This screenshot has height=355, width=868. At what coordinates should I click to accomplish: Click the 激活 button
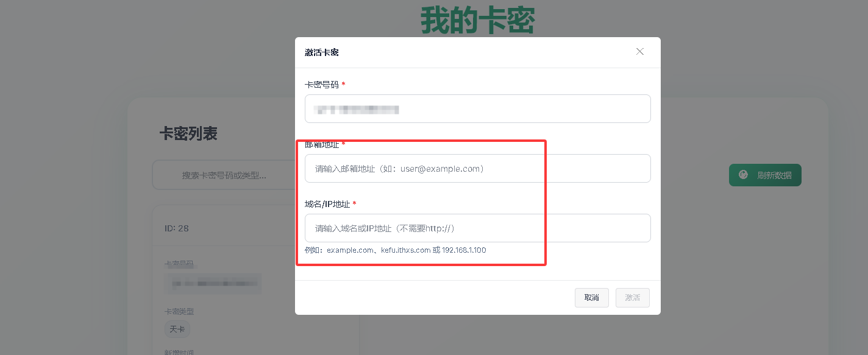632,298
